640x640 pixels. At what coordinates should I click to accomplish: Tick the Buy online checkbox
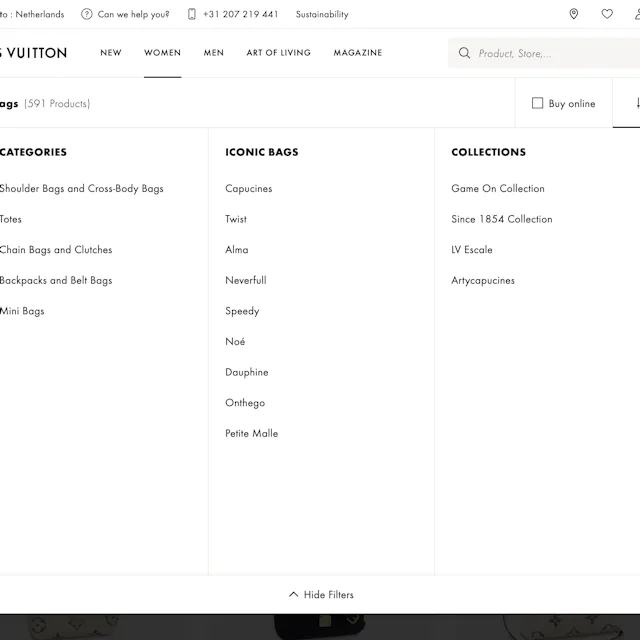point(538,103)
